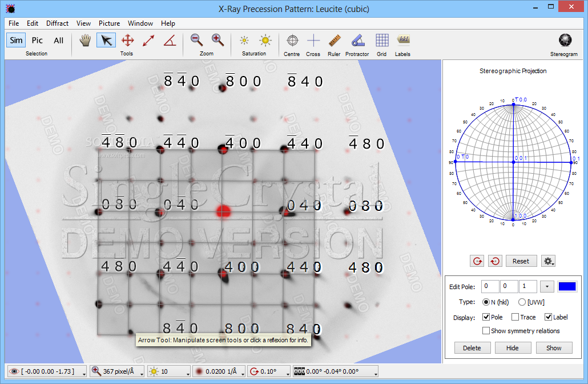Uncheck the Pole display checkbox
Viewport: 588px width, 384px height.
(x=486, y=317)
